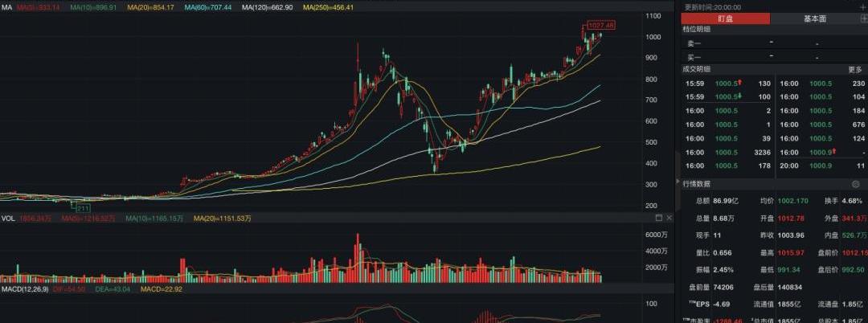Screen dimensions: 868x323
Task: Click the 更新时间 20:00:00 timestamp
Action: tap(713, 7)
